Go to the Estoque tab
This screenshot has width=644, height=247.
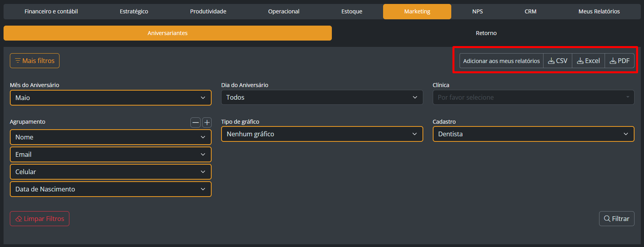pos(352,11)
